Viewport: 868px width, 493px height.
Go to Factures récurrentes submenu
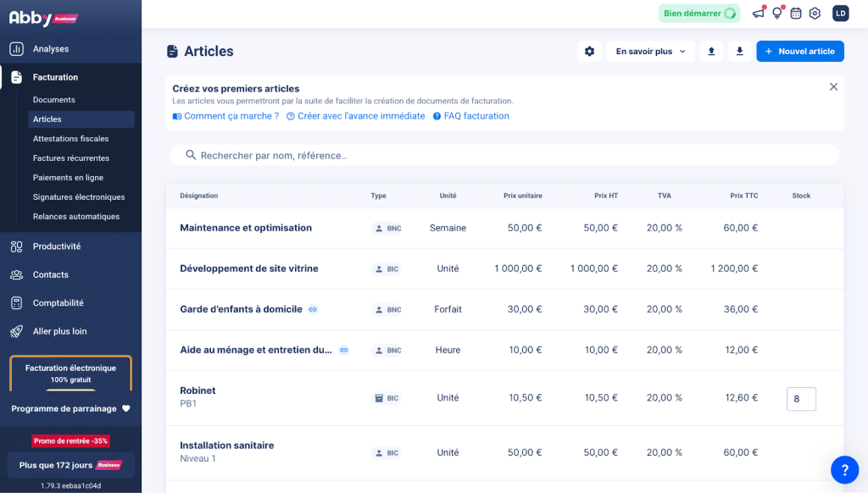pos(70,158)
